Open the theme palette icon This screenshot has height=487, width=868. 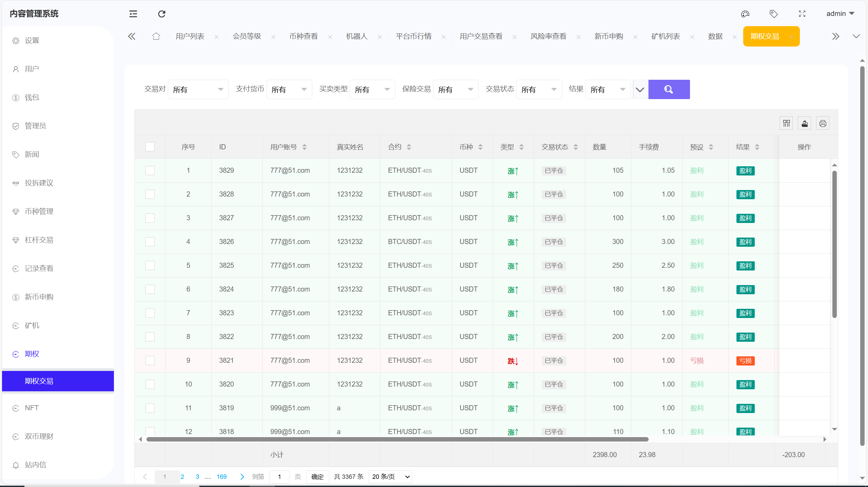coord(745,14)
